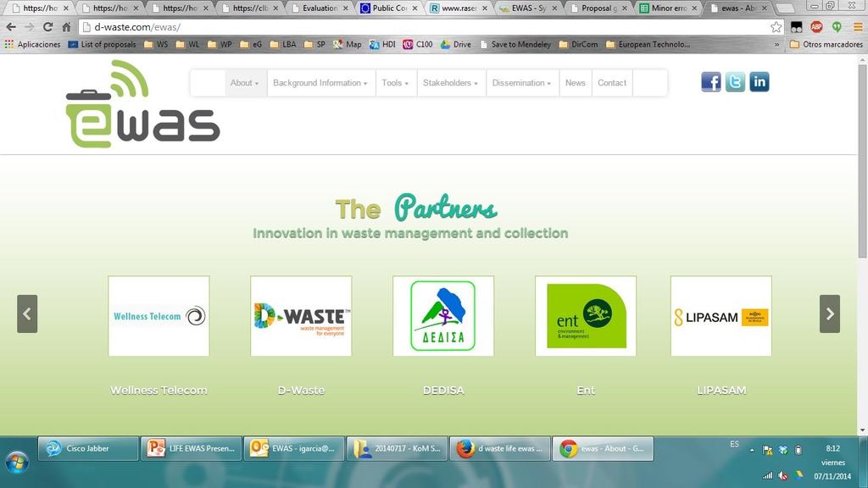The width and height of the screenshot is (868, 488).
Task: Open the Save to Mendeley bookmark
Action: [515, 44]
